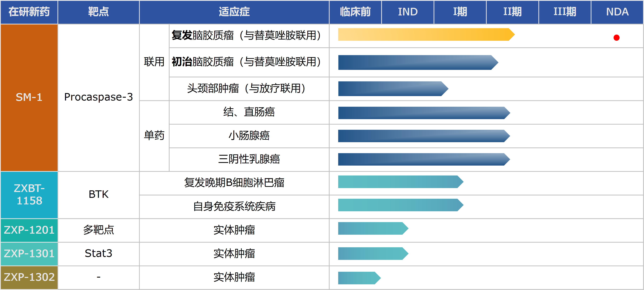Select the 联用 group label
This screenshot has width=644, height=290.
(x=154, y=62)
